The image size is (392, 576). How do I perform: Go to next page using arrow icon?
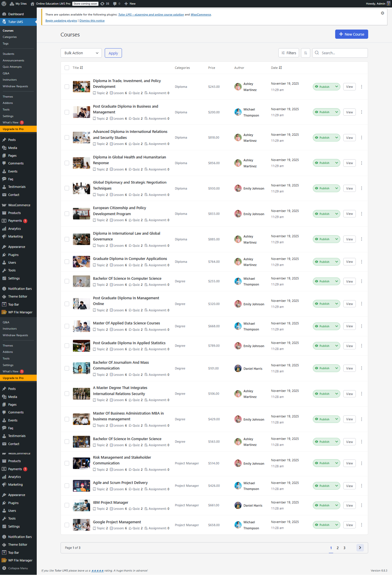360,548
